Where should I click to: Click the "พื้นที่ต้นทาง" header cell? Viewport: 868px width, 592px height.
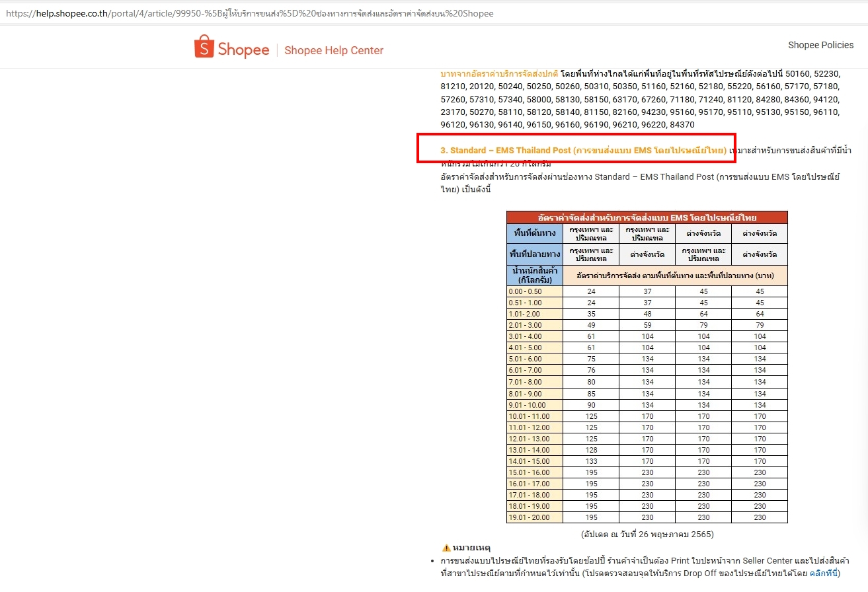tap(535, 234)
